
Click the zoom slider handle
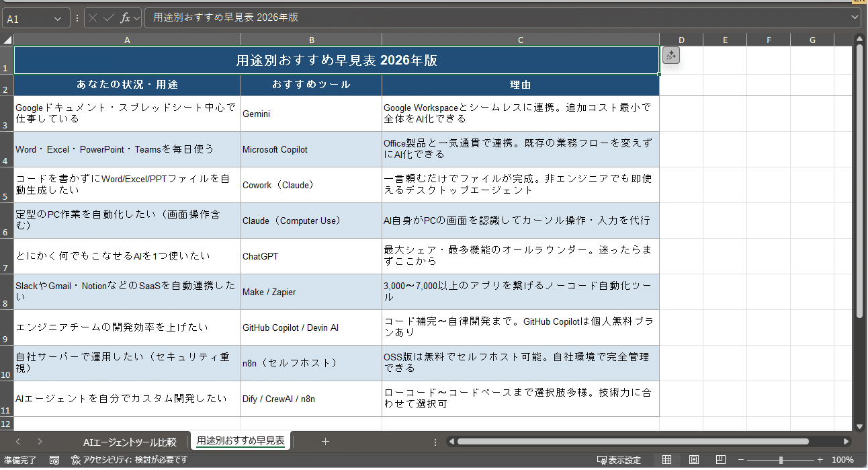coord(781,461)
